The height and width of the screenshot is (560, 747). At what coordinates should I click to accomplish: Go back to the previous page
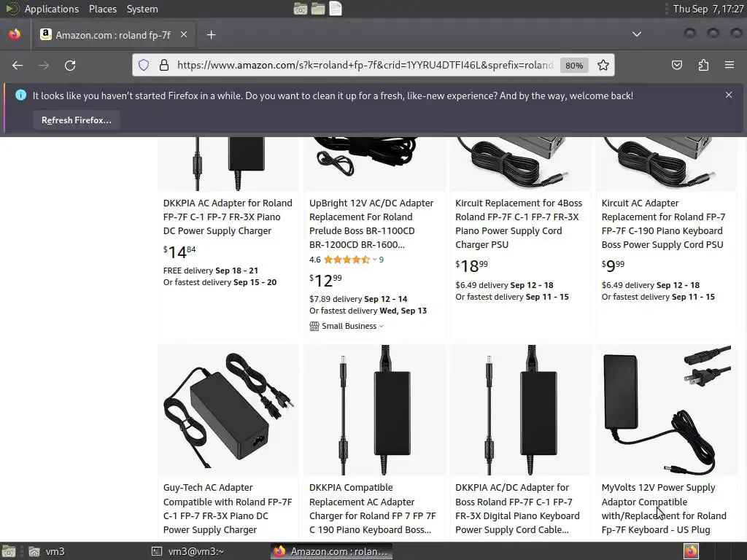tap(18, 65)
